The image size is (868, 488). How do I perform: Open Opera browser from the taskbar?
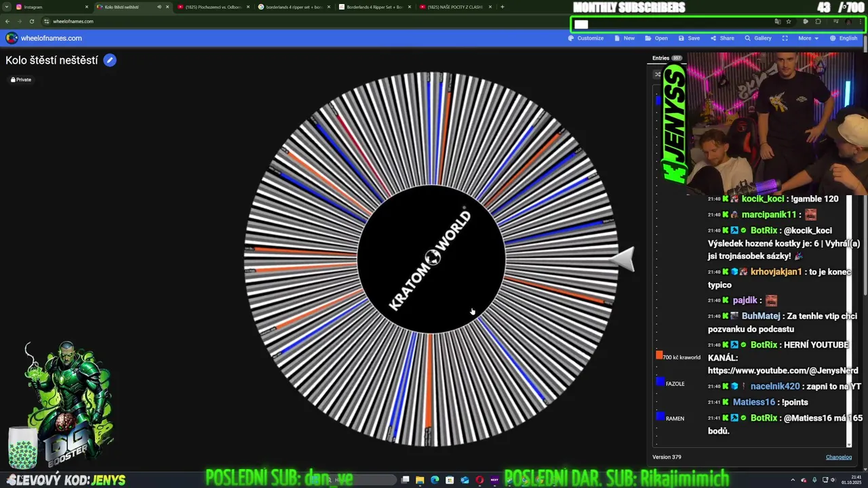click(479, 480)
